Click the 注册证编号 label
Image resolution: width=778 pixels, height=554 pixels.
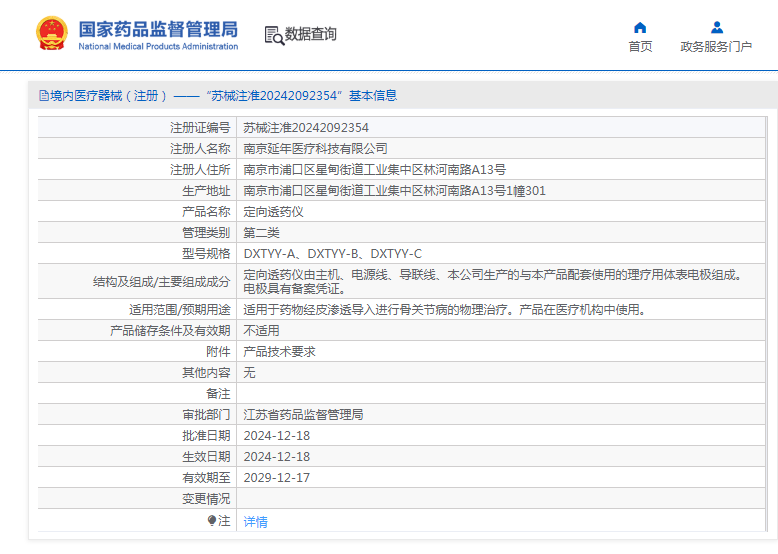(200, 128)
